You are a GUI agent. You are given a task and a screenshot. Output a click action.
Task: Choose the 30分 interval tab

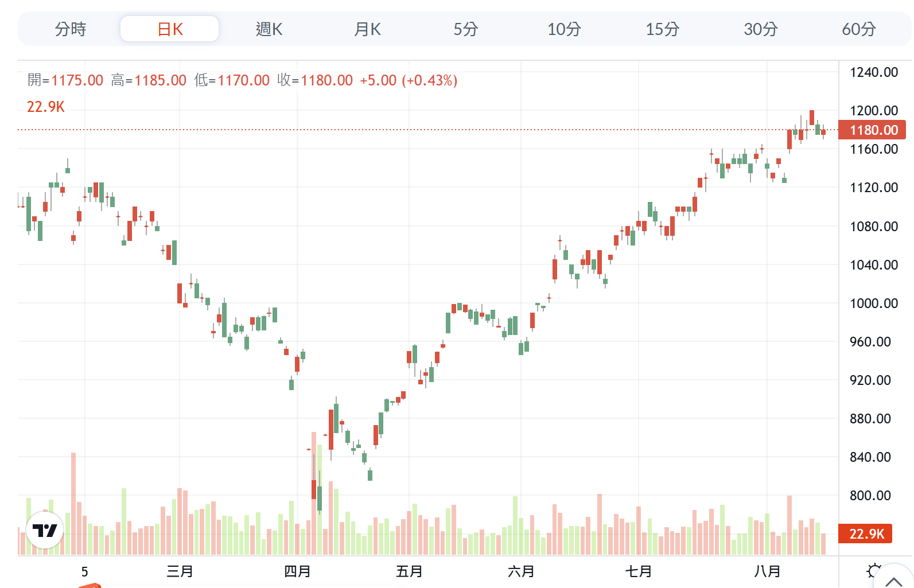760,29
